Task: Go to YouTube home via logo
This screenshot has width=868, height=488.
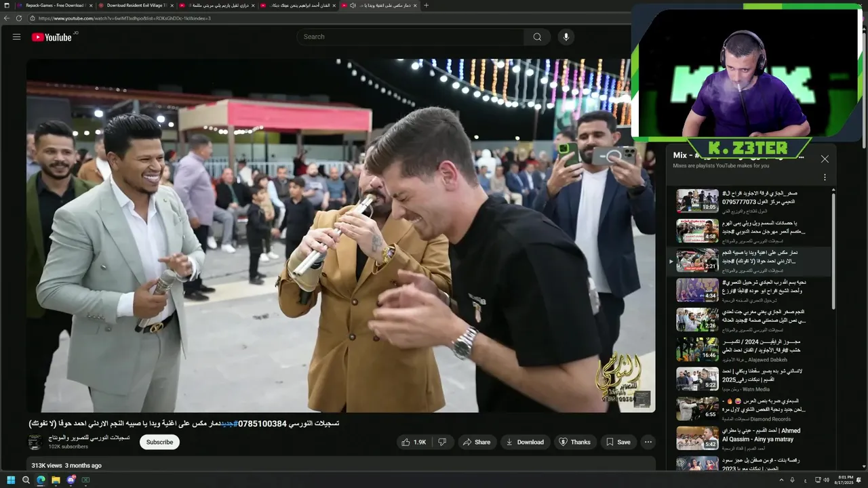Action: (52, 37)
